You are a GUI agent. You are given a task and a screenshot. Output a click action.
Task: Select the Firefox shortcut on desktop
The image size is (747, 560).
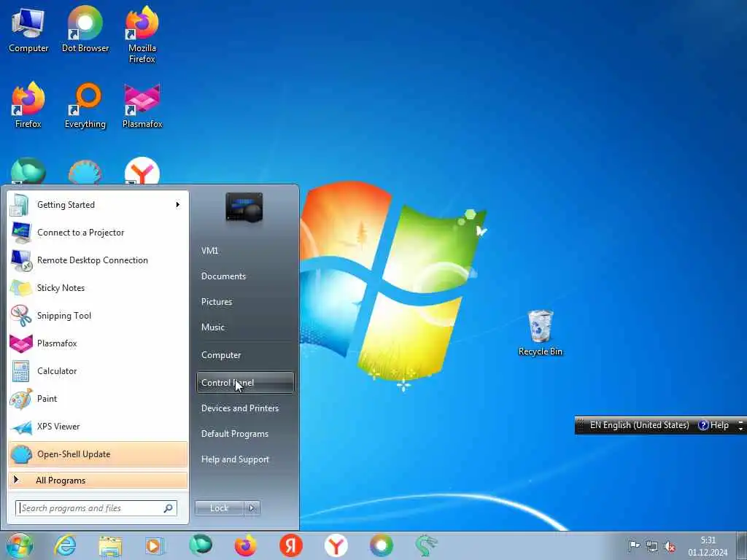[28, 106]
